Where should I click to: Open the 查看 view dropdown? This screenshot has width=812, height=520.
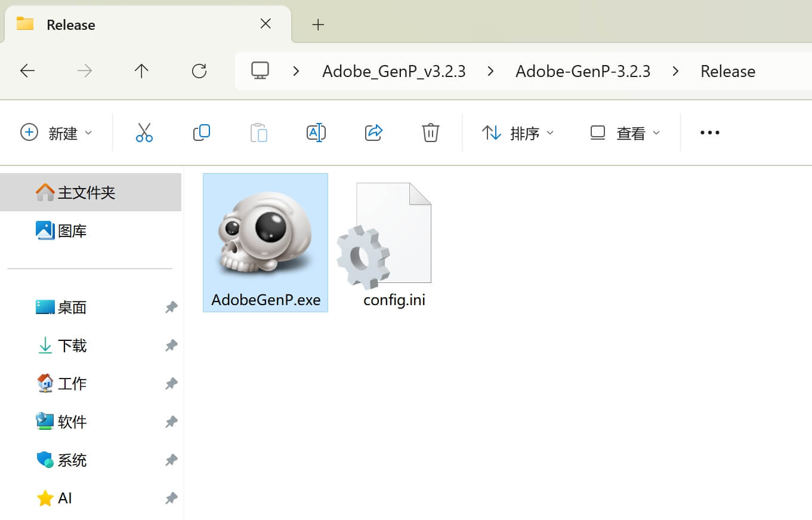(625, 133)
